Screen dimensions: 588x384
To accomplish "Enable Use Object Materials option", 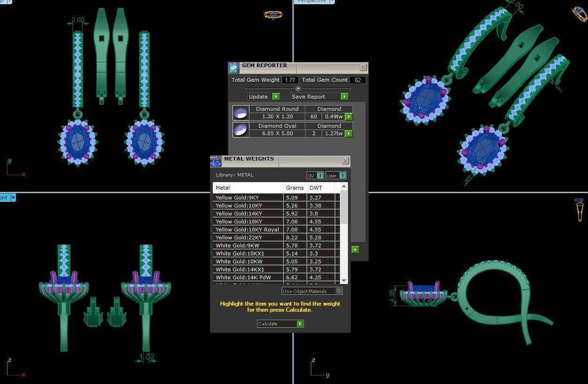I will click(339, 291).
